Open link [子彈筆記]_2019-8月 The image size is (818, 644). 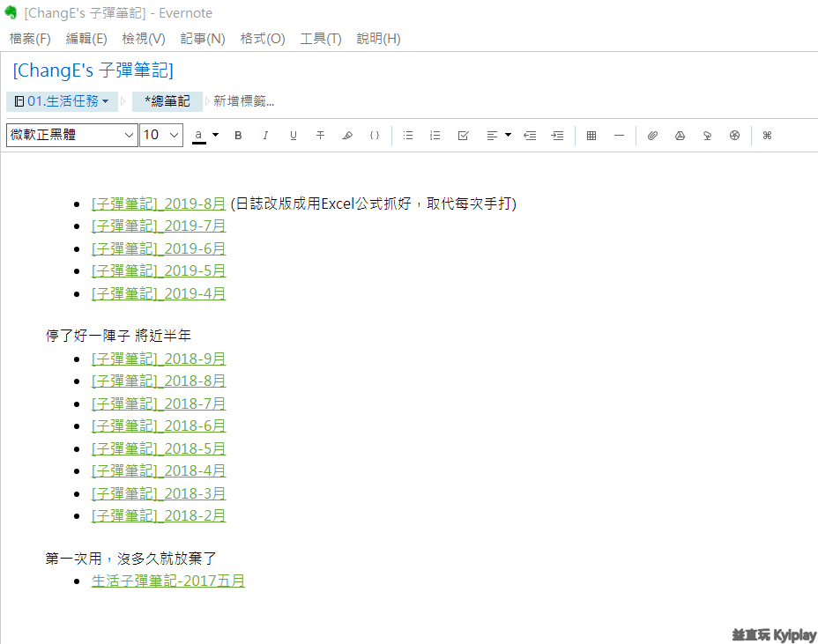coord(158,204)
